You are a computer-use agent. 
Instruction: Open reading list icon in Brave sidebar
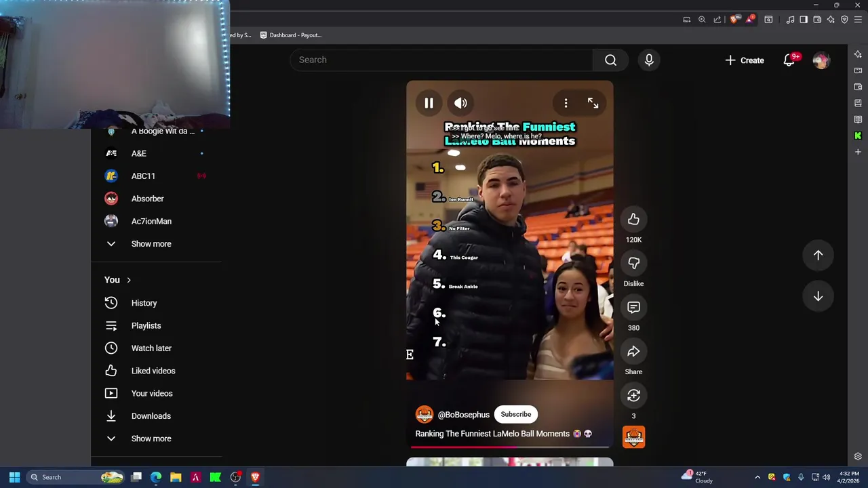[x=858, y=119]
